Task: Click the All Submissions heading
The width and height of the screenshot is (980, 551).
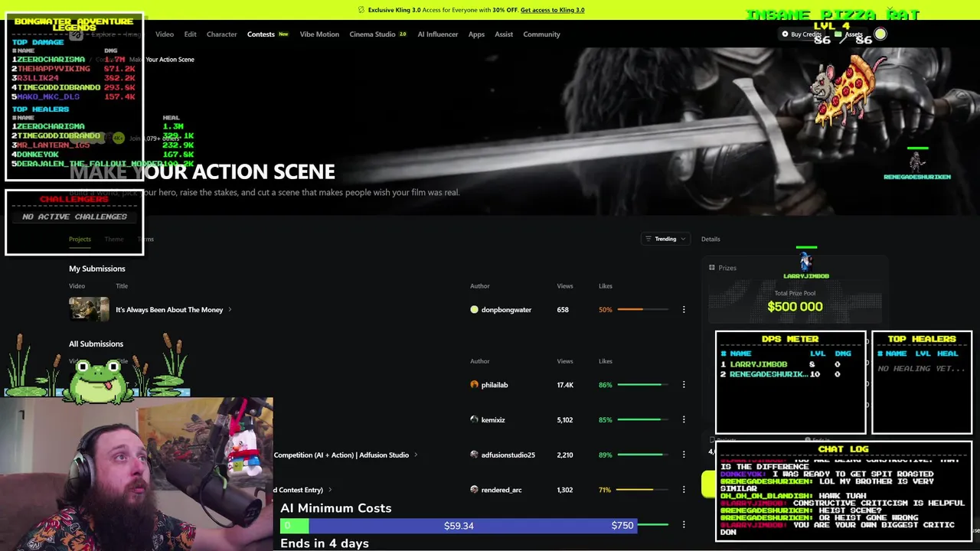Action: (x=96, y=344)
